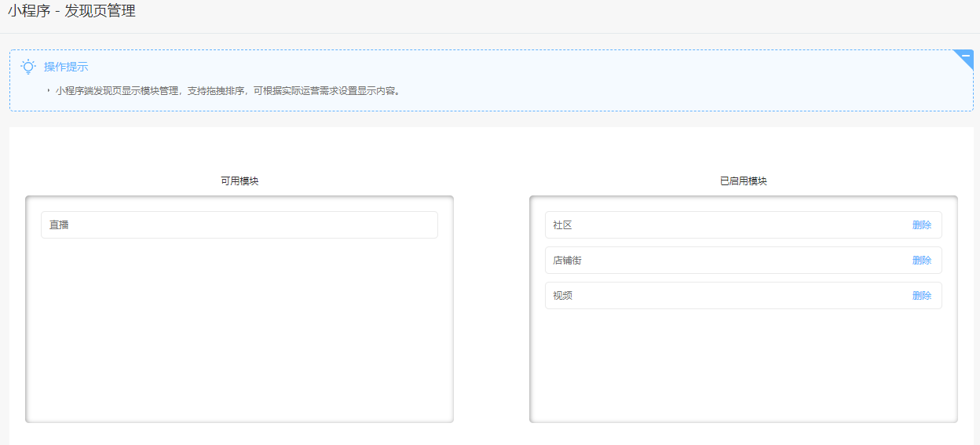The width and height of the screenshot is (980, 445).
Task: Click 删除 for the 视频 module
Action: (x=922, y=295)
